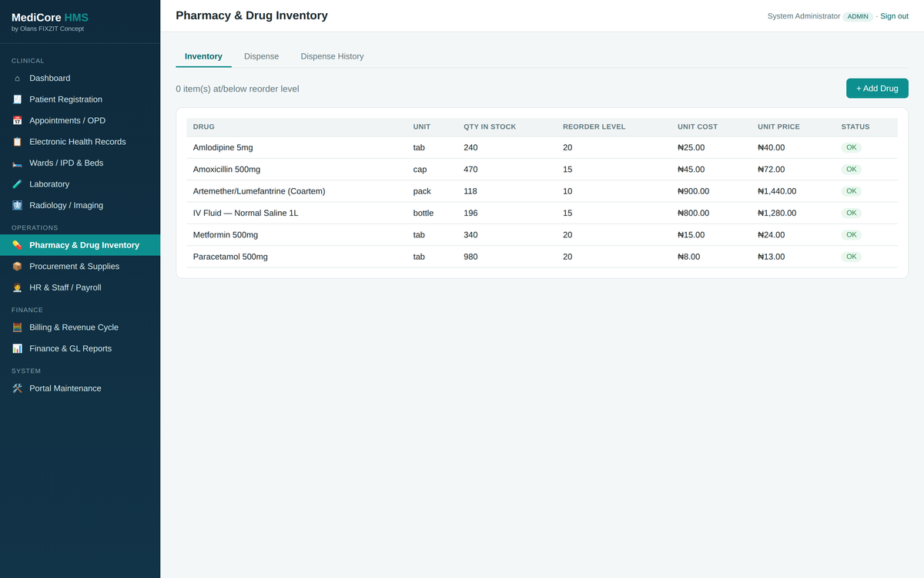The image size is (924, 578).
Task: Click the Pharmacy & Drug Inventory page heading
Action: click(x=252, y=15)
